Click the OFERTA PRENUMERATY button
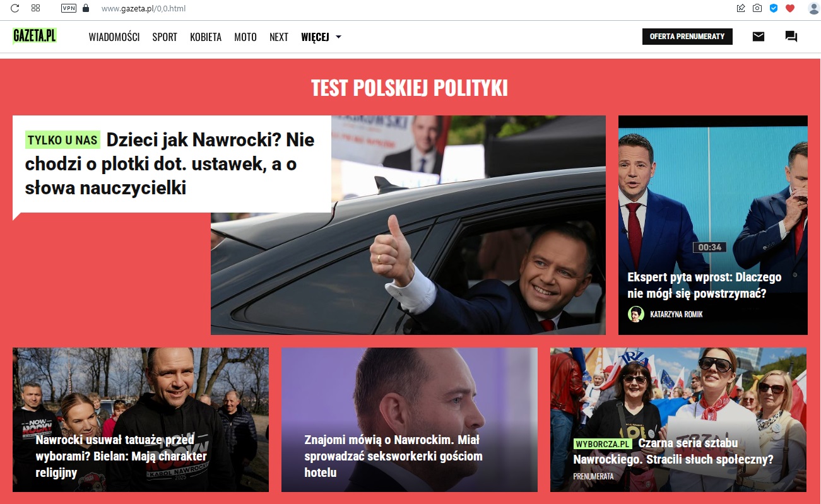This screenshot has width=821, height=504. (x=687, y=37)
